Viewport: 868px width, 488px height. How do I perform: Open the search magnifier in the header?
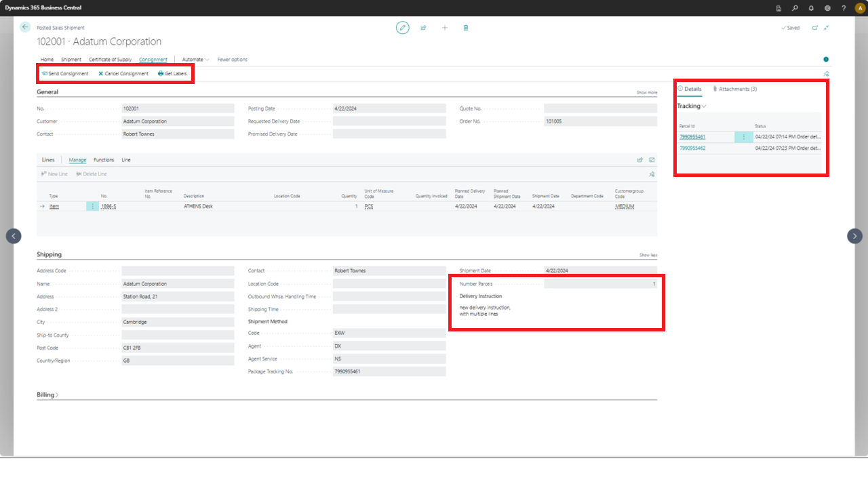coord(795,7)
